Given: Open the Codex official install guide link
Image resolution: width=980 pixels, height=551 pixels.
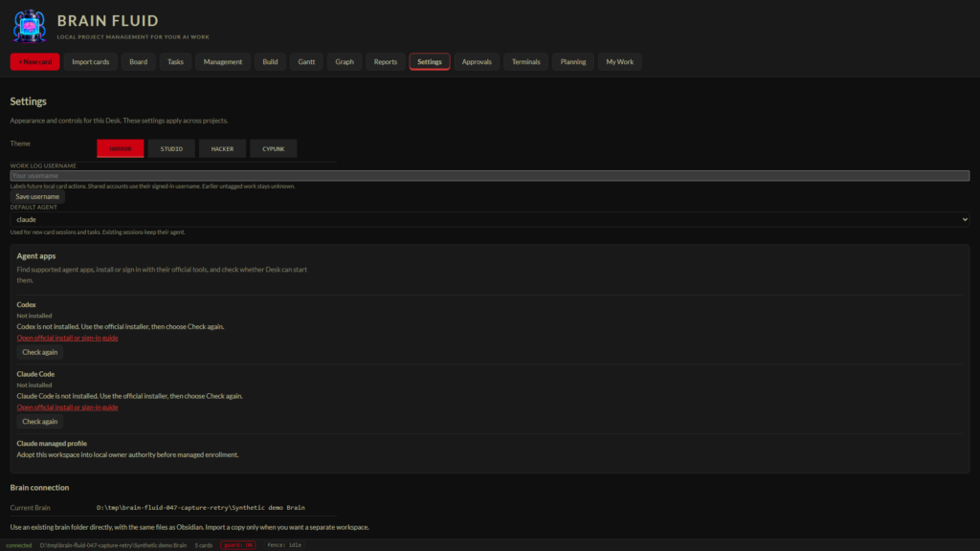Looking at the screenshot, I should pyautogui.click(x=68, y=338).
